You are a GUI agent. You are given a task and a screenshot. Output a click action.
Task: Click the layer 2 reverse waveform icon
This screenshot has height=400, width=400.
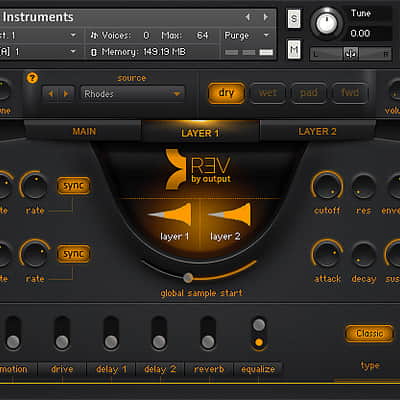click(x=229, y=214)
